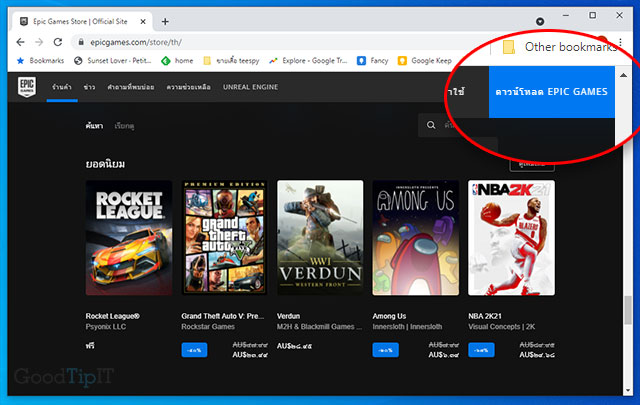The width and height of the screenshot is (640, 405).
Task: Select the Epic Games Store browser tab
Action: 82,22
